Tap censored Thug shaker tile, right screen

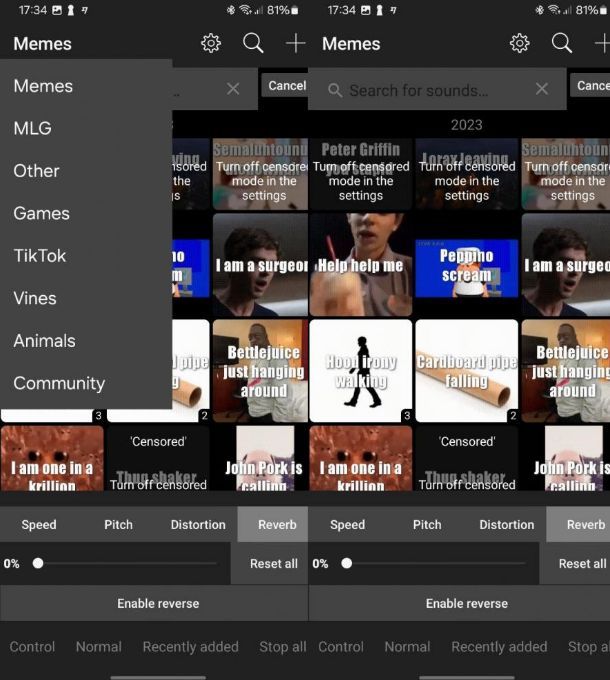coord(466,458)
